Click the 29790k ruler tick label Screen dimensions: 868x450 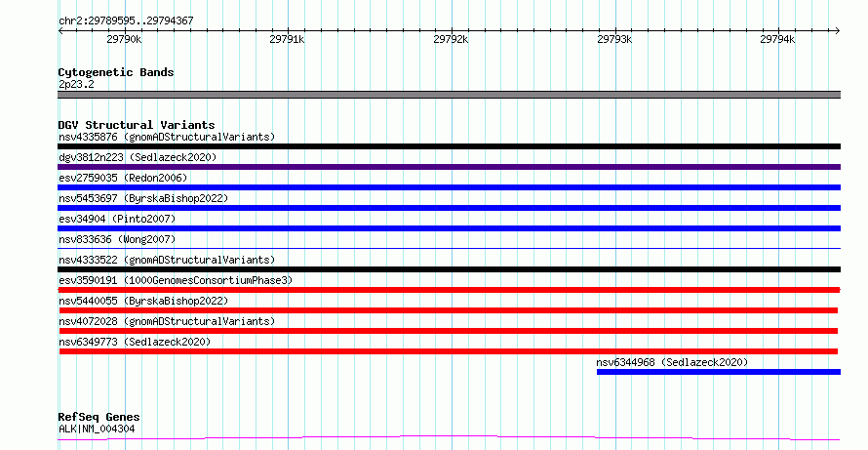[x=124, y=39]
